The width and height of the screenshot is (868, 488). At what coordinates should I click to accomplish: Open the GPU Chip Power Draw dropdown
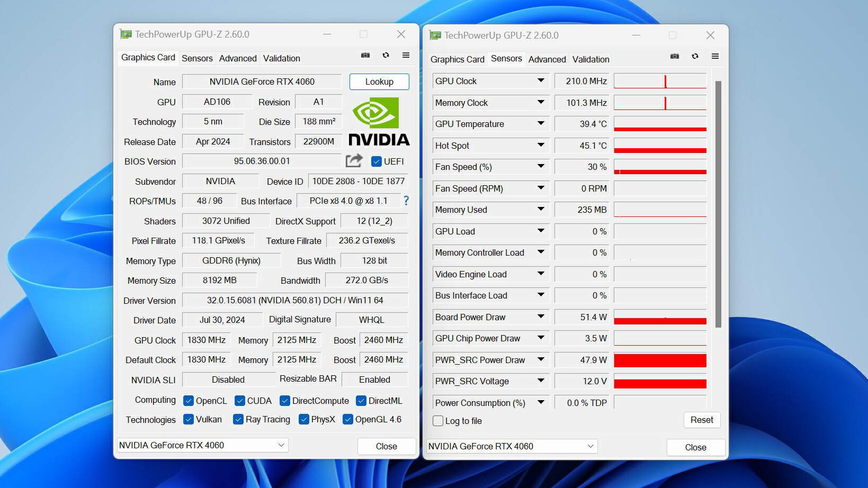point(541,338)
